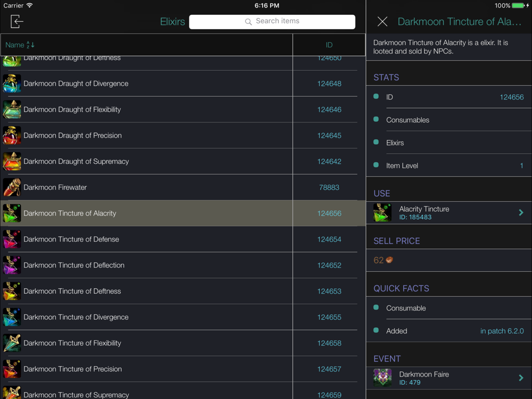
Task: Click the Elixirs stat row
Action: pyautogui.click(x=449, y=143)
